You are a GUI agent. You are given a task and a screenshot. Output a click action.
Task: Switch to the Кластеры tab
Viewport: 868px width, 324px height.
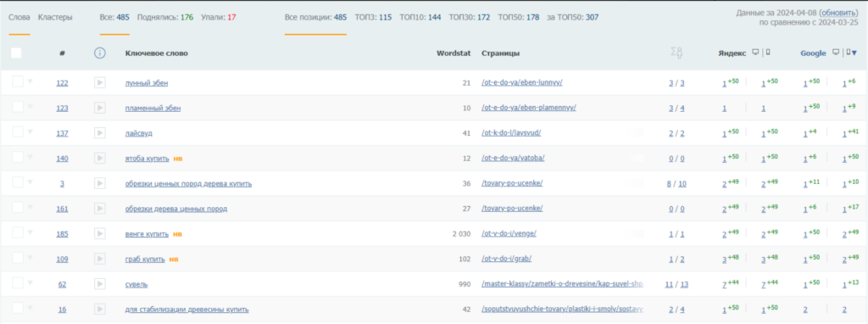coord(55,17)
